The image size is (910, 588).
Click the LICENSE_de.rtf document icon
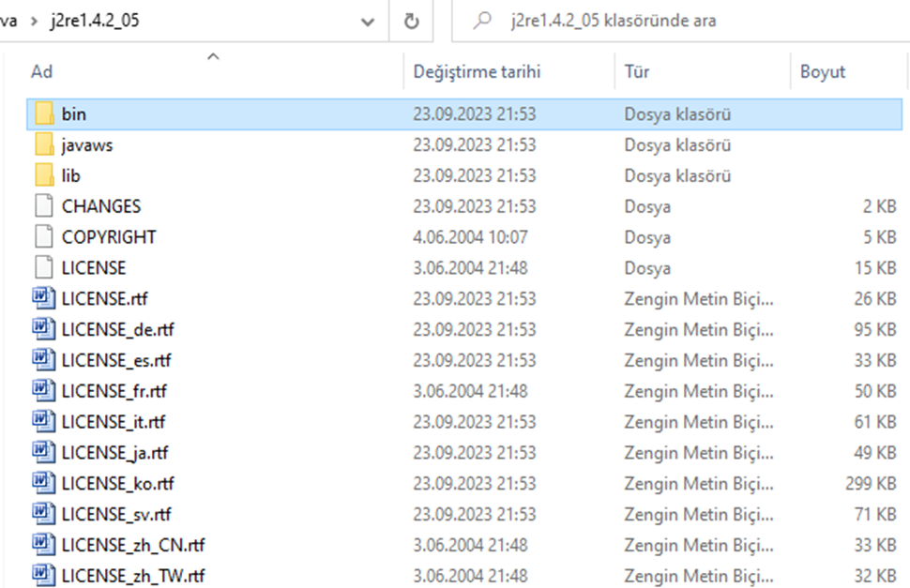44,329
